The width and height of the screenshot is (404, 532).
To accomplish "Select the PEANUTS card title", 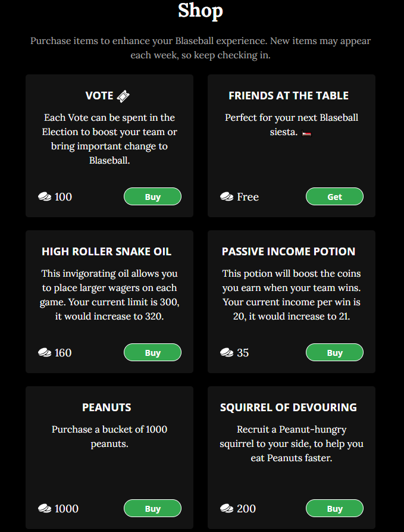I will tap(107, 407).
